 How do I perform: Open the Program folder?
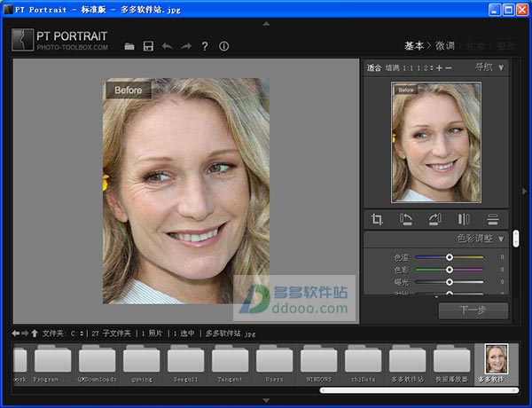pos(52,363)
